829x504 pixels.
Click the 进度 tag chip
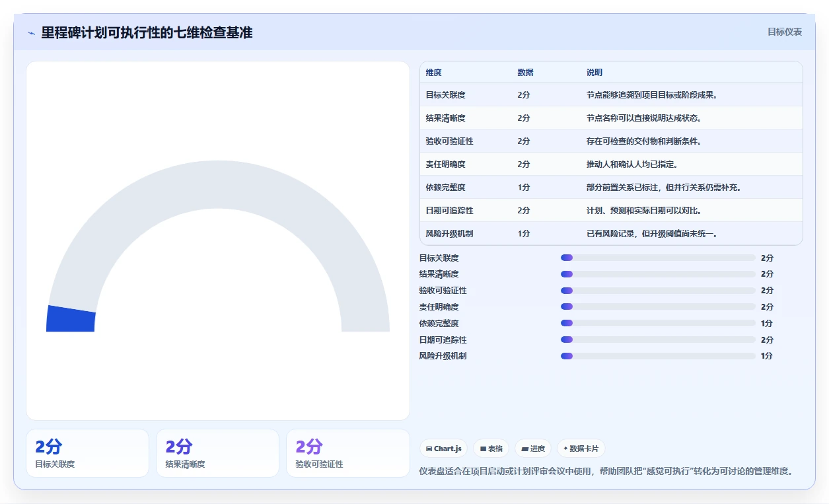coord(533,449)
